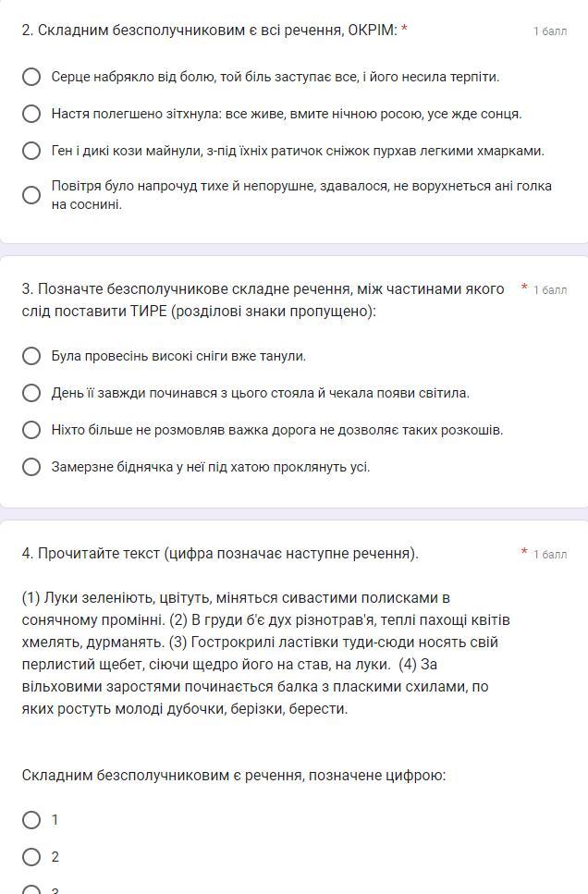
Task: Select partially visible answer 3 radio
Action: 31,890
